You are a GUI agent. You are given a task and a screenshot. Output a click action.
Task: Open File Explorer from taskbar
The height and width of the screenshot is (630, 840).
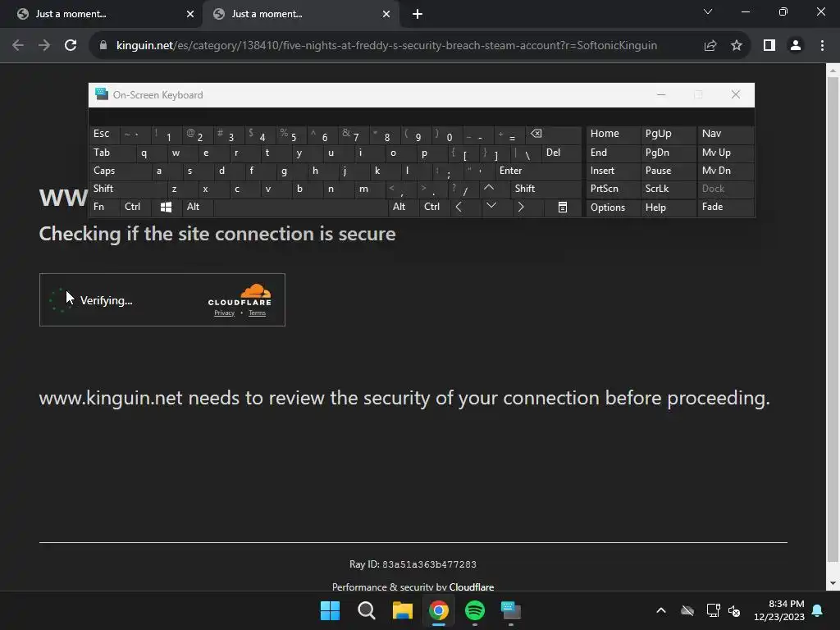click(x=402, y=610)
